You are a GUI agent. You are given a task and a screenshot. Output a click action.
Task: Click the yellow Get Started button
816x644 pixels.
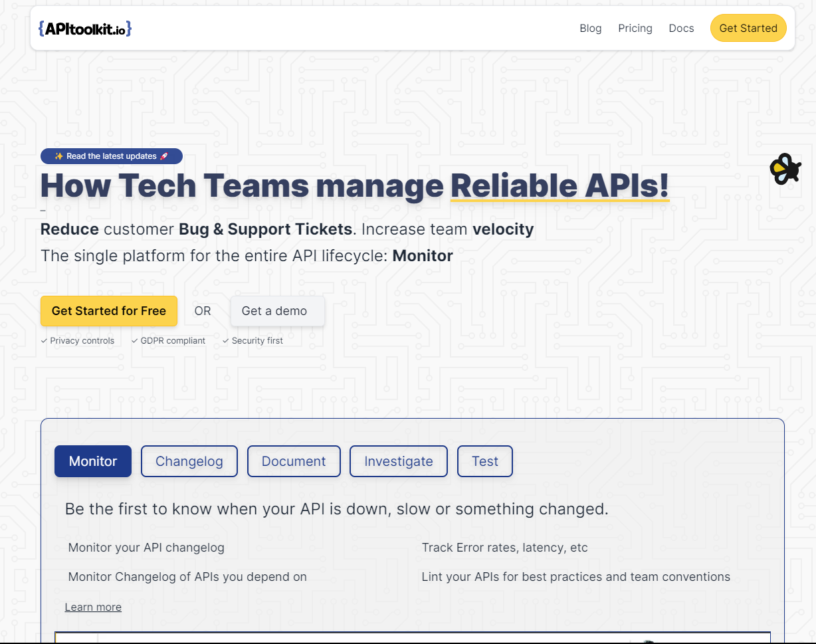coord(748,28)
